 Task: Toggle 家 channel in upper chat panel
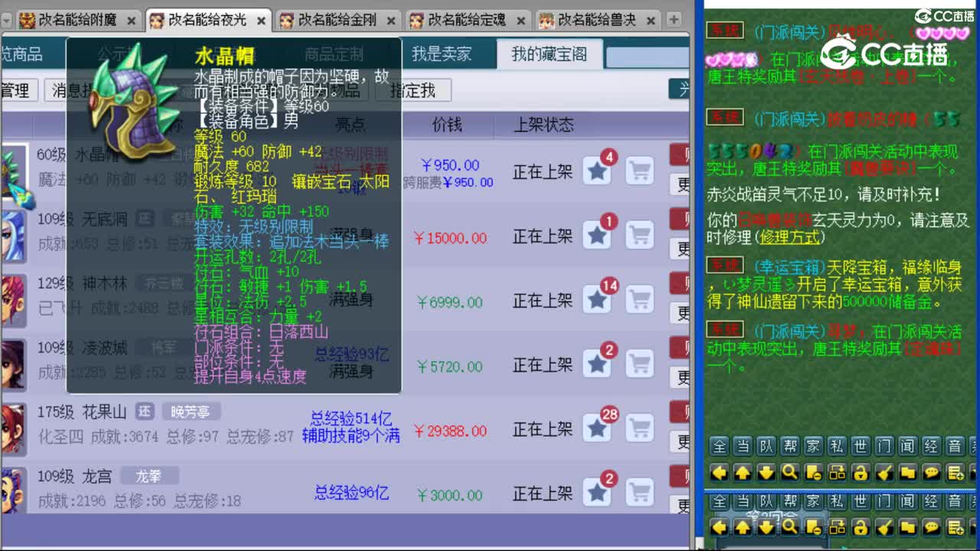(x=814, y=445)
